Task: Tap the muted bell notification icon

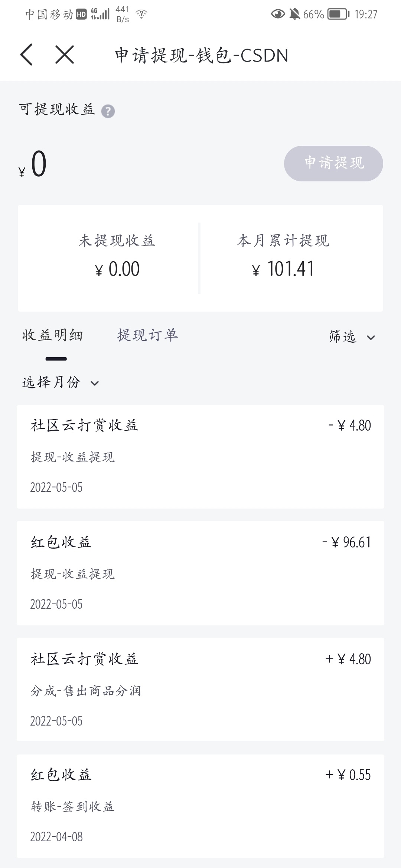Action: [x=295, y=14]
